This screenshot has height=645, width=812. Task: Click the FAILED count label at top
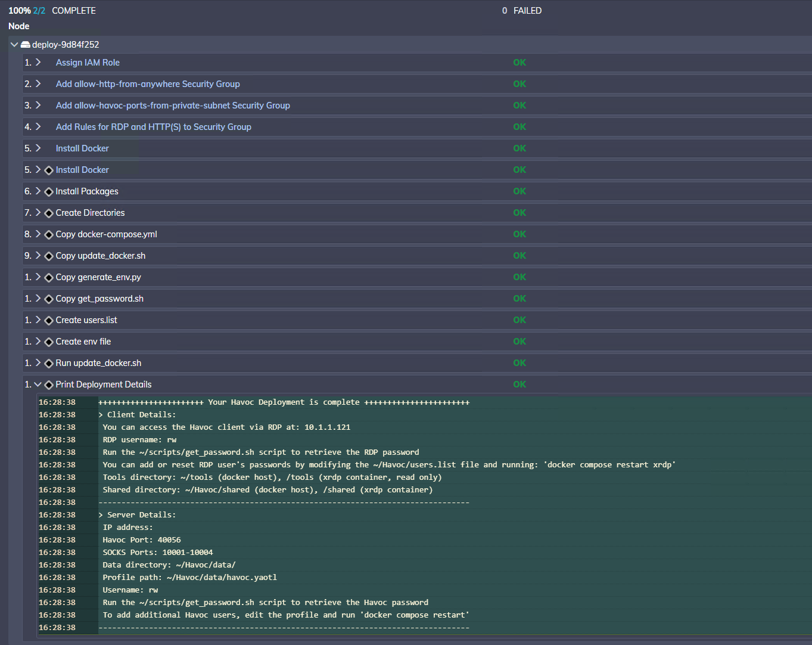(527, 11)
